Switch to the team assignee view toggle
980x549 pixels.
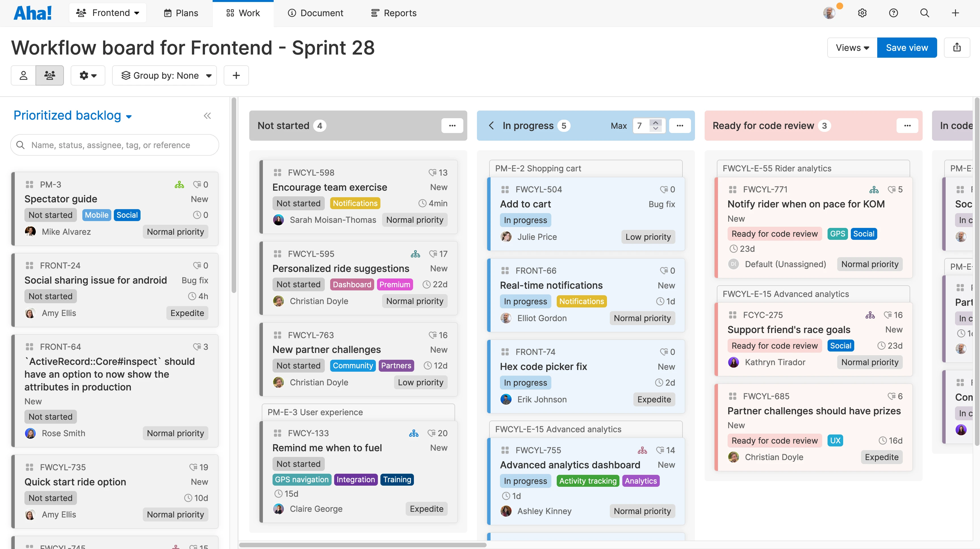click(49, 75)
